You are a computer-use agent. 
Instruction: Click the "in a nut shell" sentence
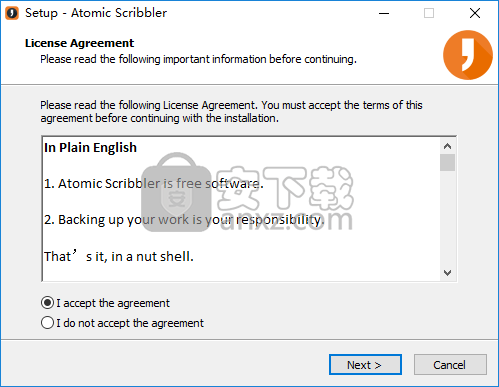tap(119, 256)
